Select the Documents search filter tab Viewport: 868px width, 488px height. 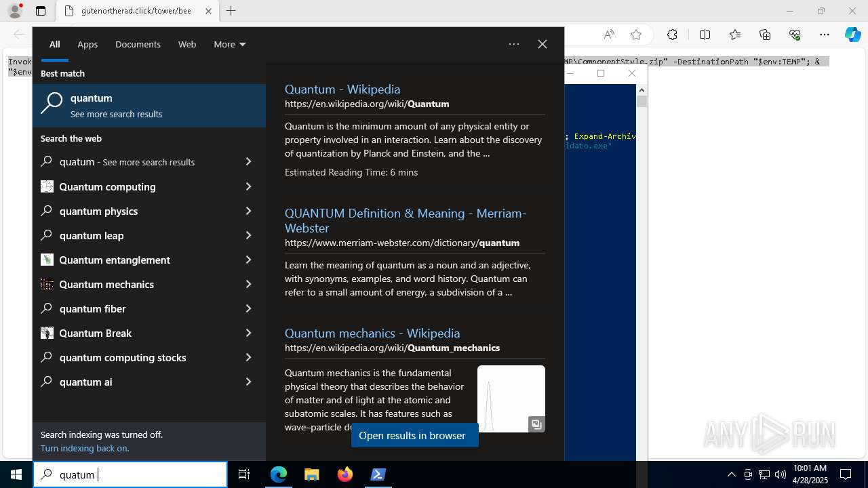pyautogui.click(x=138, y=45)
